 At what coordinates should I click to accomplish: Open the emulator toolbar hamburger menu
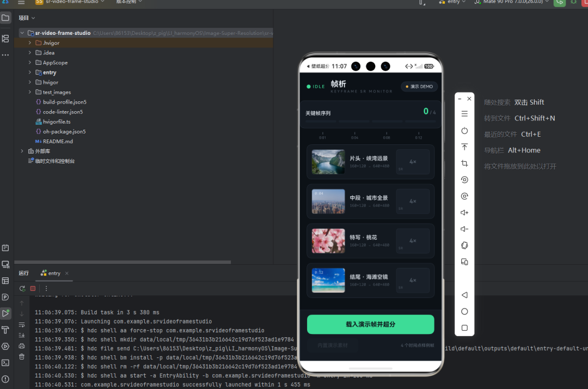464,114
